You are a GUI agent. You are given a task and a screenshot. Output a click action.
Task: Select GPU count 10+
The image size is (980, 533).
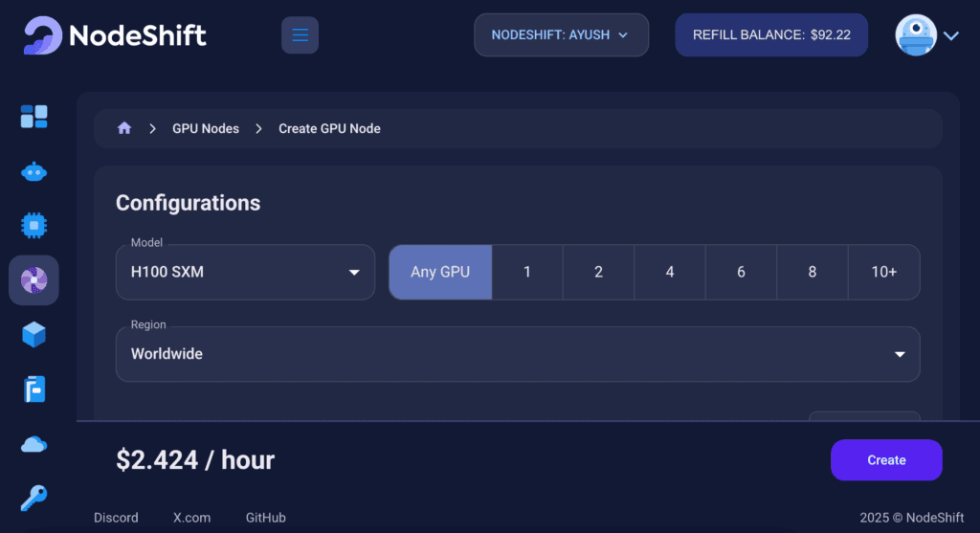[884, 272]
